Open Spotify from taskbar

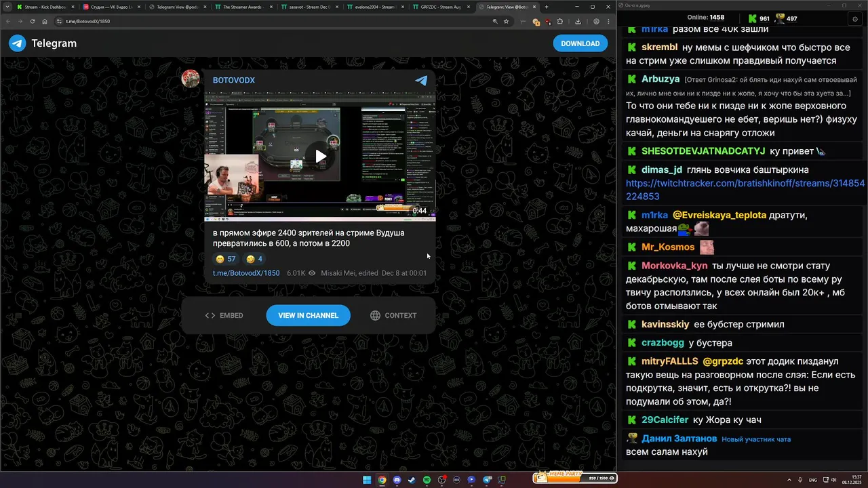[x=427, y=480]
